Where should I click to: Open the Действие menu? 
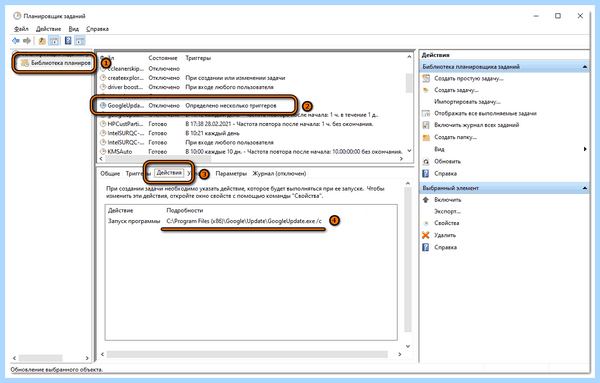(x=49, y=29)
